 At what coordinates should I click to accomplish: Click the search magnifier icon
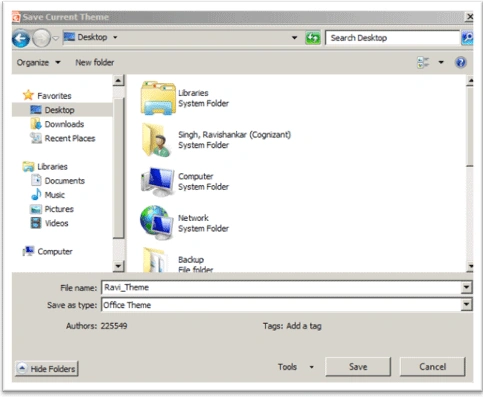click(467, 38)
